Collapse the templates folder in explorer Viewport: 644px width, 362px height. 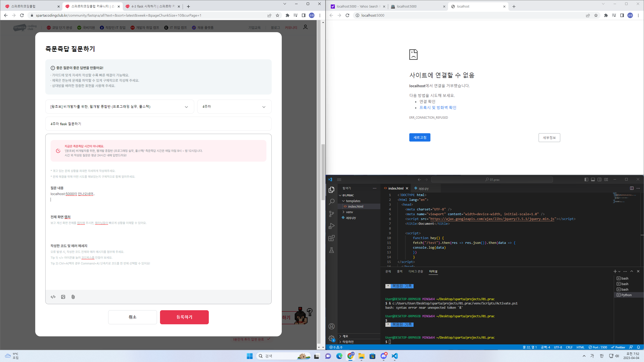click(344, 201)
